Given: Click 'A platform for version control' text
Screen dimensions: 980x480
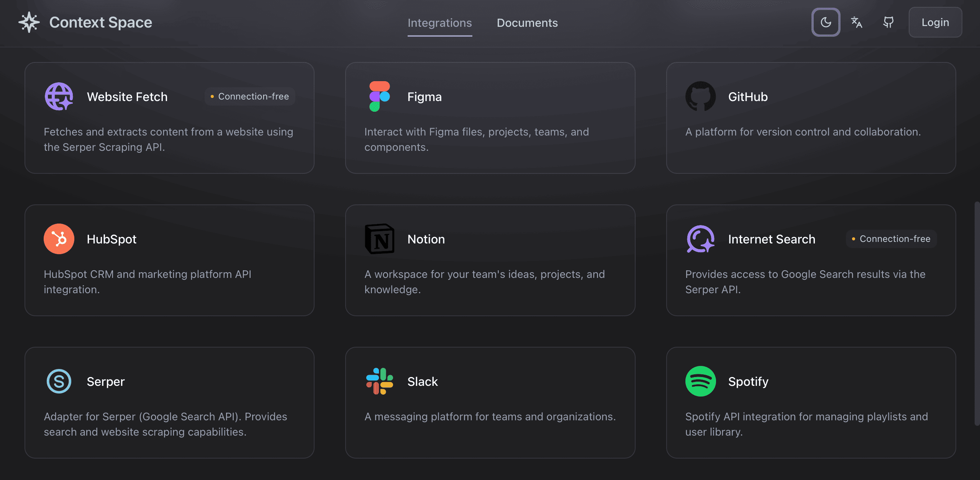Looking at the screenshot, I should coord(803,132).
